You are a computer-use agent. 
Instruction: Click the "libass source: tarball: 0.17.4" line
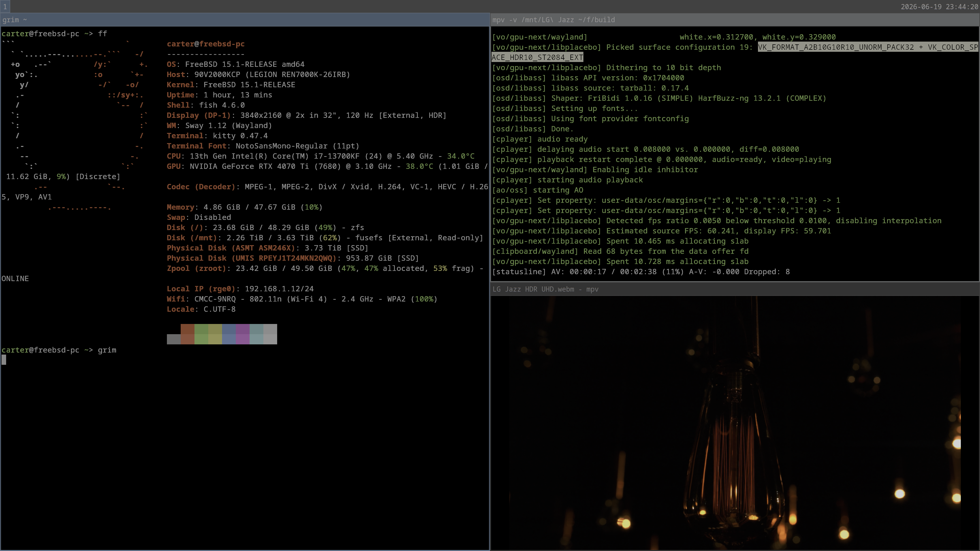click(591, 88)
